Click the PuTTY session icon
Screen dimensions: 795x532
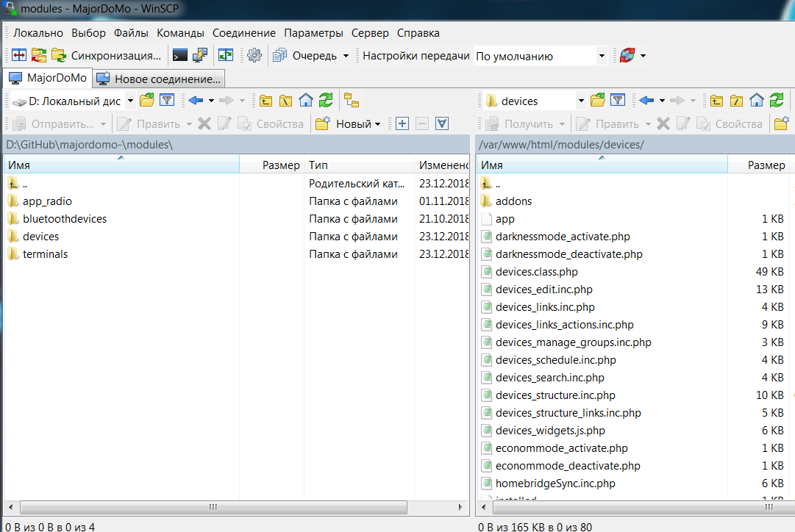[200, 55]
